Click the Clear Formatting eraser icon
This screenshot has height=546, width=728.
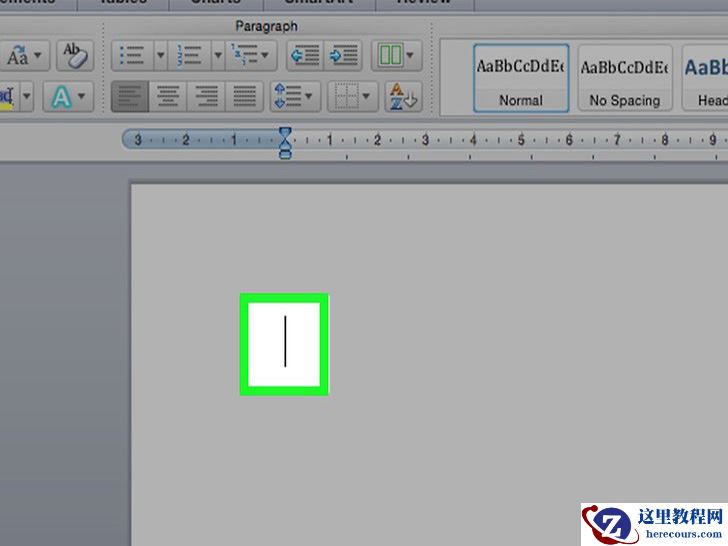75,56
